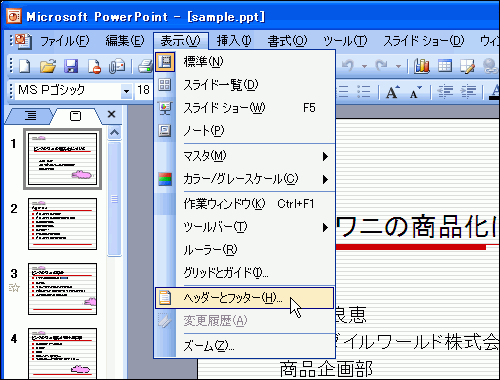Click the Increase Indent icon
500x380 pixels.
coord(469,91)
